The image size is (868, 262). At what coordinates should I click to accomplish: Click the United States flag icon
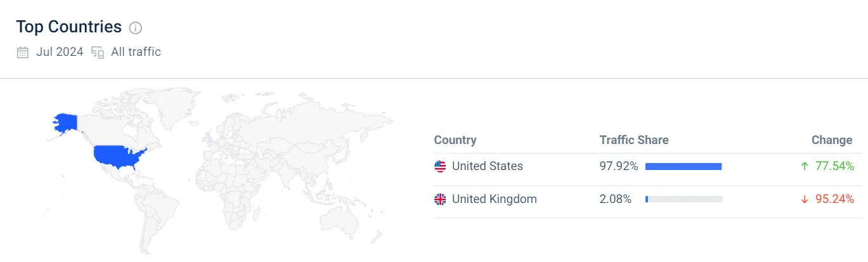pos(440,167)
